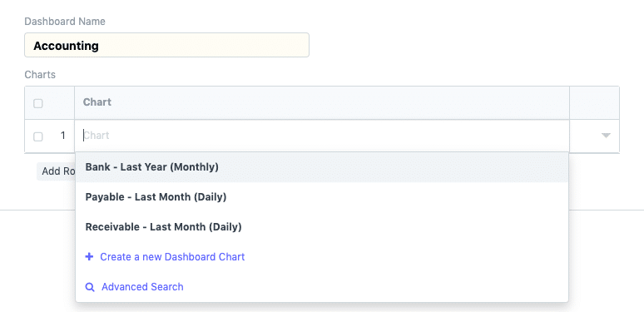Click the Charts section label
Viewport: 644px width, 312px height.
pyautogui.click(x=40, y=75)
